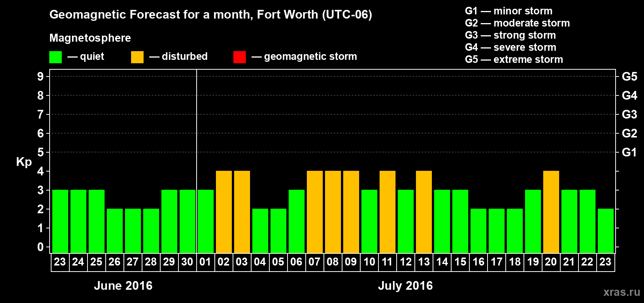Viewport: 644px width, 303px height.
Task: Click the 'G3 — strong storm' legend text
Action: pyautogui.click(x=510, y=35)
